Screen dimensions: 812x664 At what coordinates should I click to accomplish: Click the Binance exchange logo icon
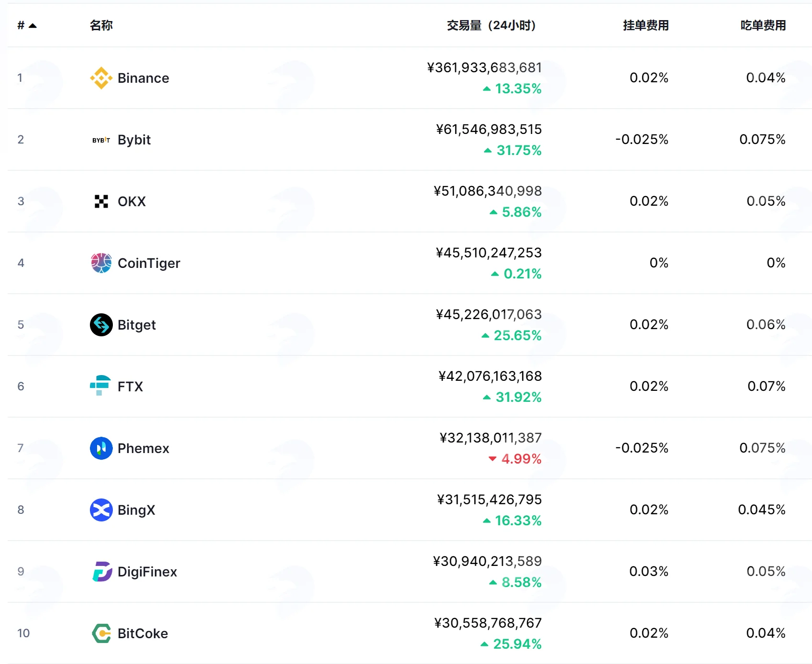(101, 78)
